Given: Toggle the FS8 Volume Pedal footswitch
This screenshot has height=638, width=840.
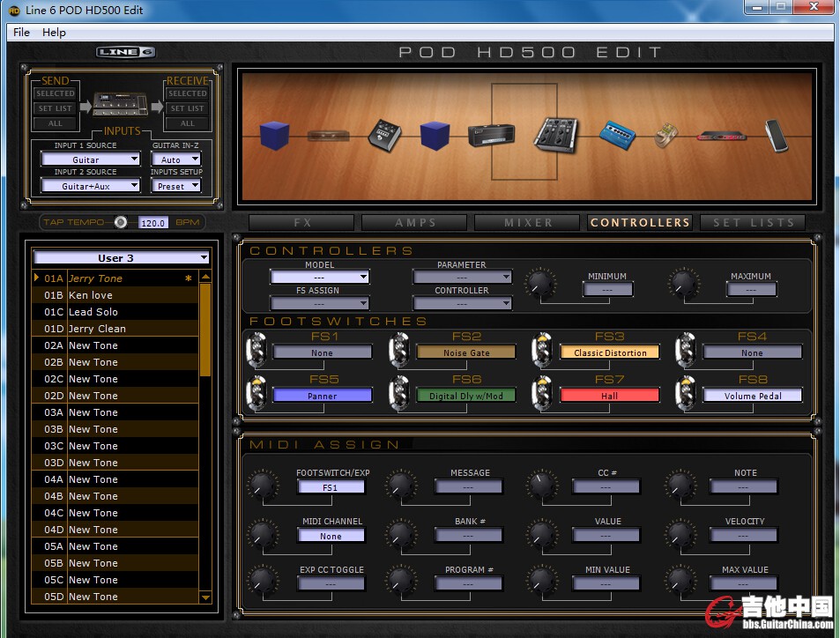Looking at the screenshot, I should (685, 393).
